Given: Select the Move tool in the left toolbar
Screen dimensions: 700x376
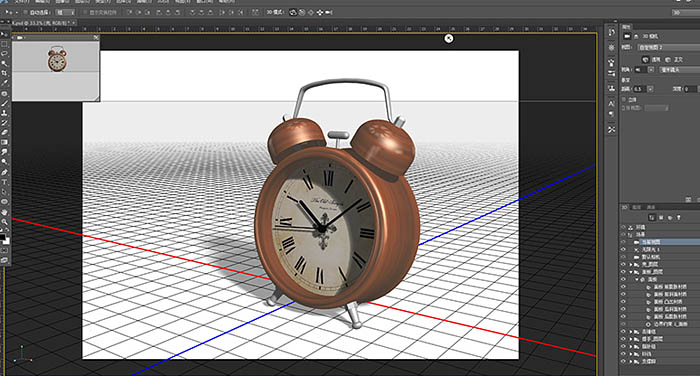Looking at the screenshot, I should [x=4, y=35].
